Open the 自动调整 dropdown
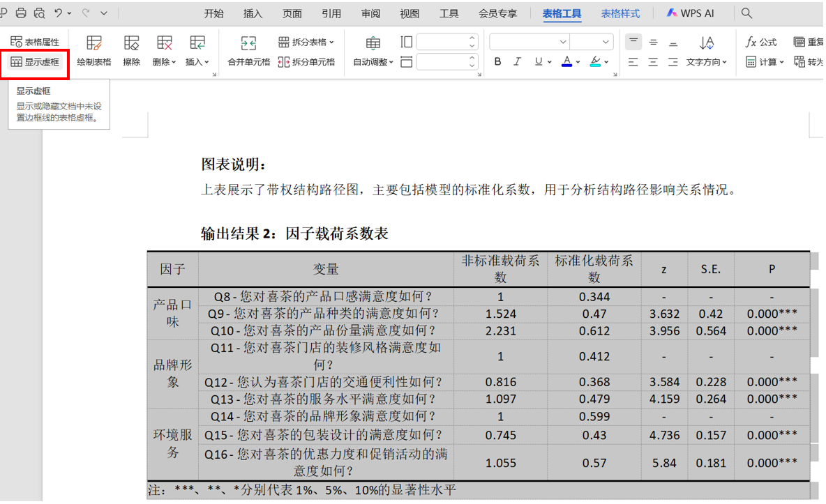This screenshot has width=826, height=504. click(373, 51)
